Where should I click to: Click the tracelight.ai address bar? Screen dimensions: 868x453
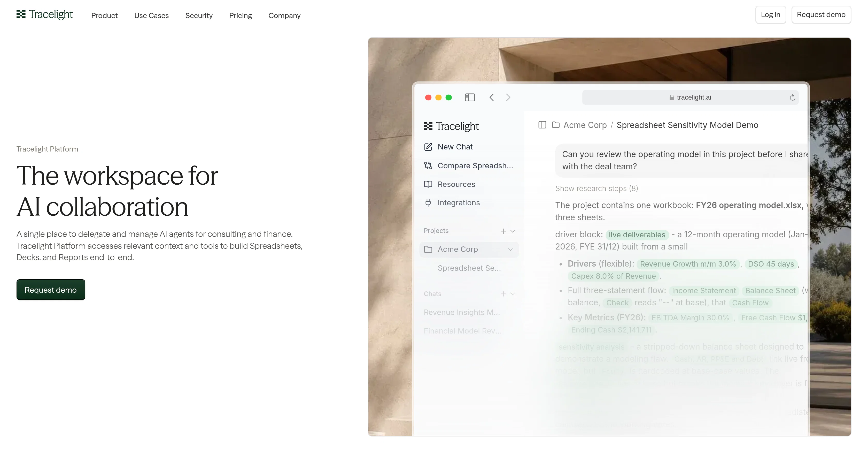[x=690, y=97]
